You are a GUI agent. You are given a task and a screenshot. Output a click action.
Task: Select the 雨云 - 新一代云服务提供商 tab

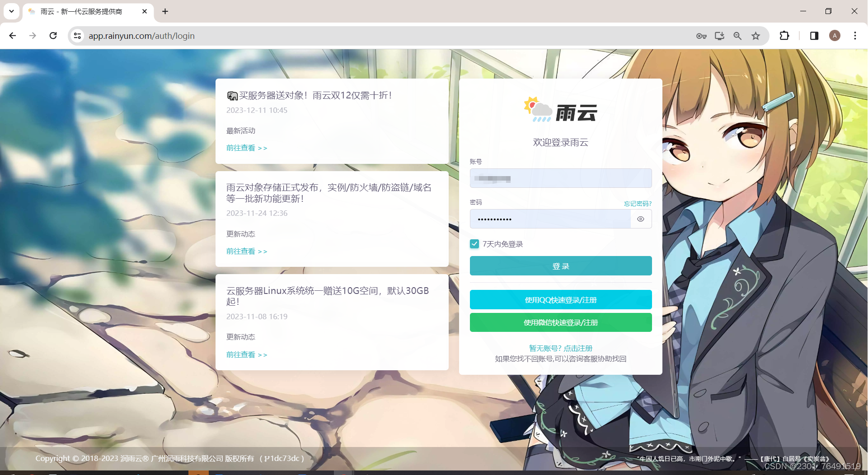pos(88,11)
